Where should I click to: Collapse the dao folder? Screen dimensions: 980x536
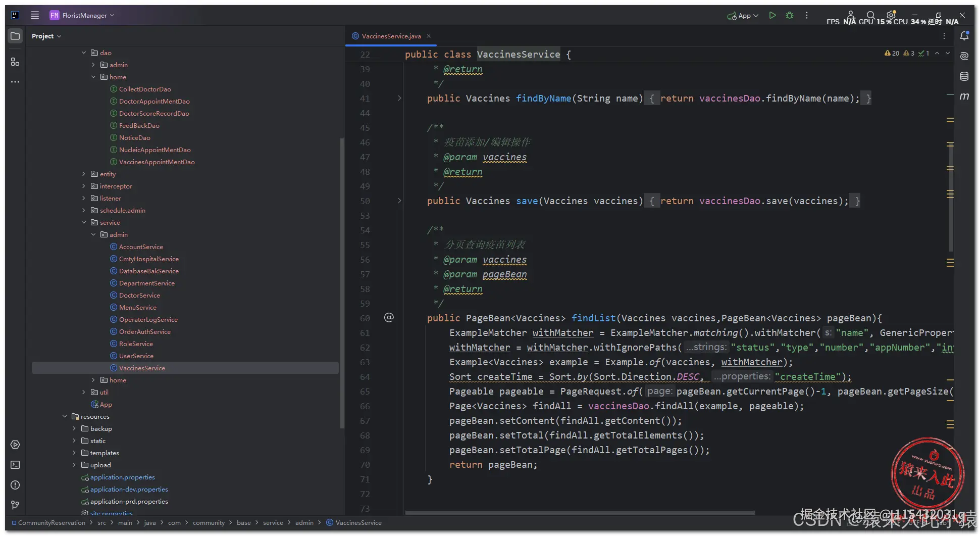[84, 53]
